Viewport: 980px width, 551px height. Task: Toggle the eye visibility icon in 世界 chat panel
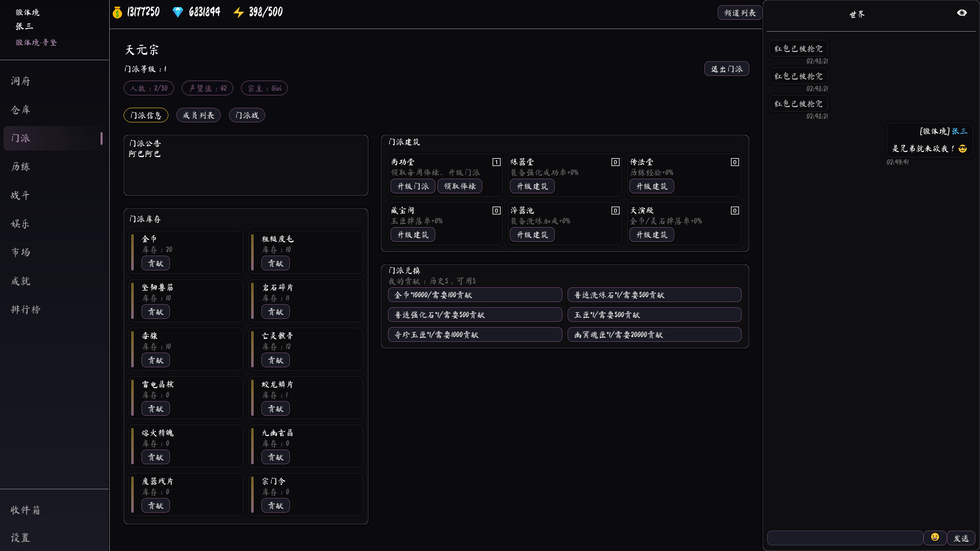coord(962,12)
